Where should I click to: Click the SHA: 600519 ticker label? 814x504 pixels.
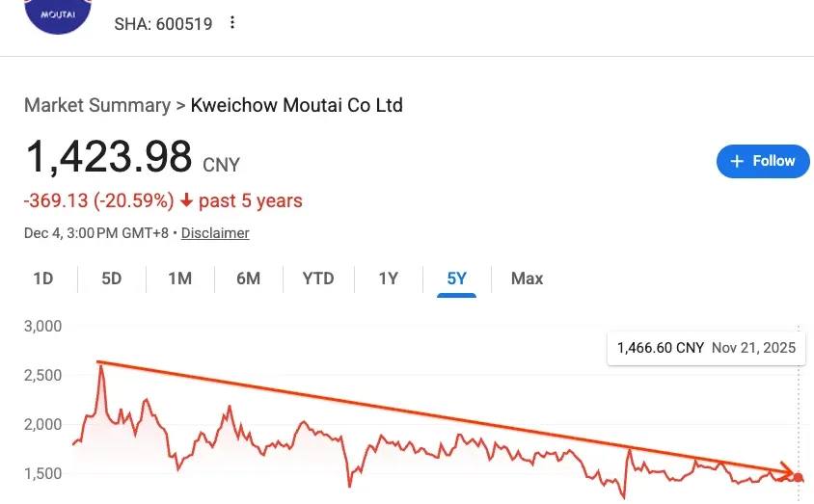163,24
